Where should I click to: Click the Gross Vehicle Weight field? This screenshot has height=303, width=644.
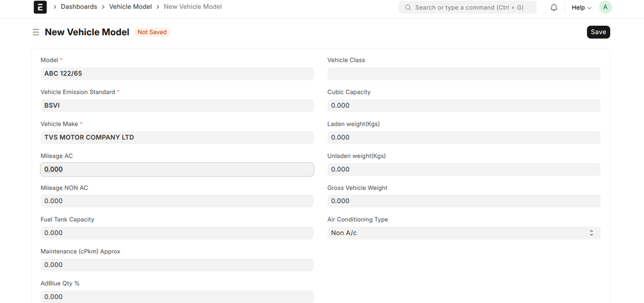click(464, 201)
